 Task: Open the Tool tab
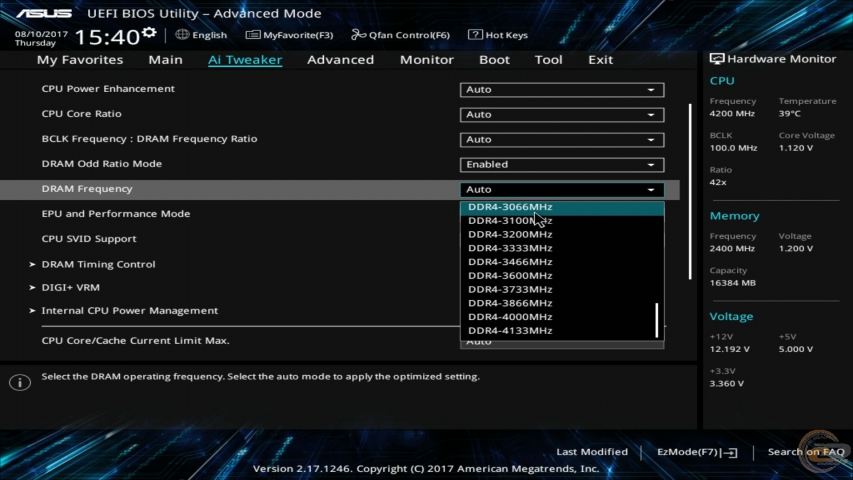tap(548, 59)
